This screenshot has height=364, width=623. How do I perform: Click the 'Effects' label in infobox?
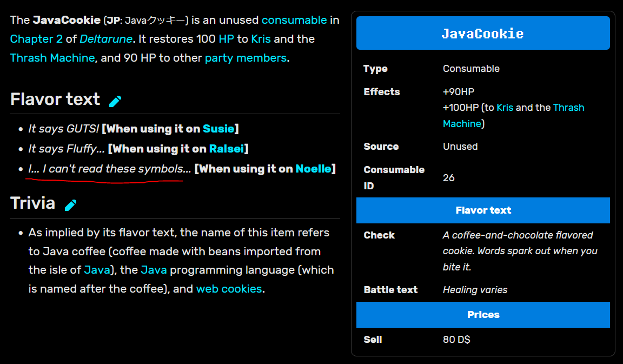pyautogui.click(x=381, y=92)
